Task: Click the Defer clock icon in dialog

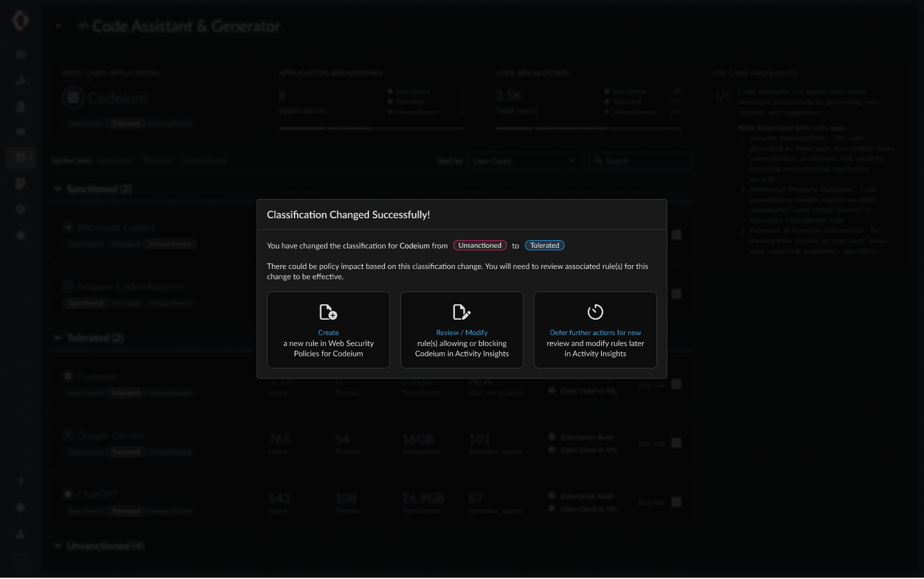Action: click(x=595, y=312)
